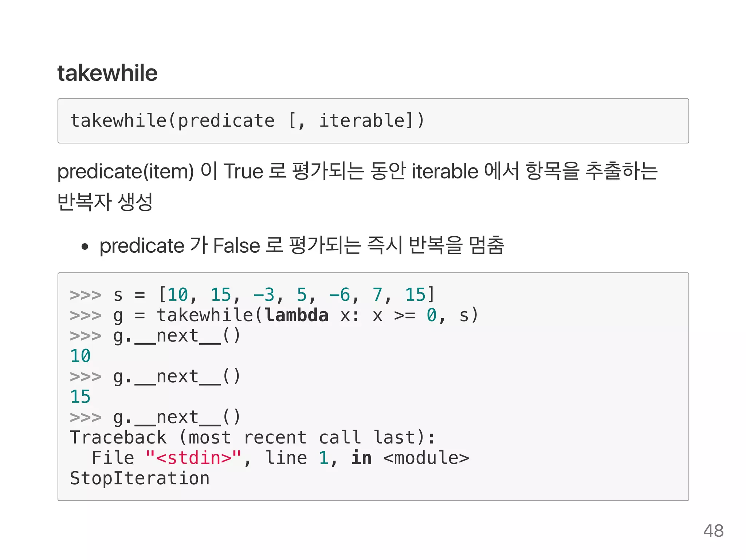
Task: Click the takewhile slide heading
Action: pyautogui.click(x=107, y=73)
